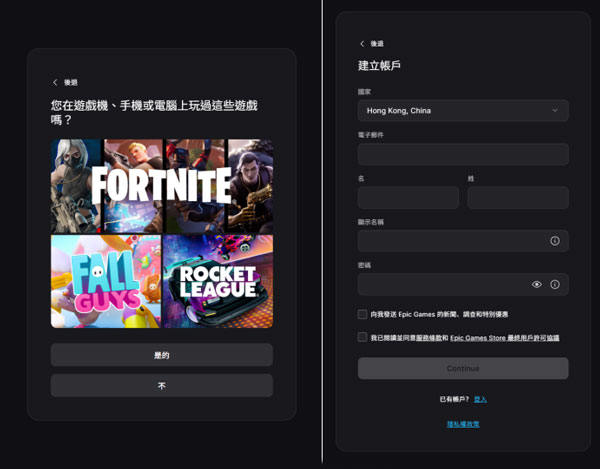Click the Fall Guys game image
Screen dimensions: 600x469
(106, 281)
